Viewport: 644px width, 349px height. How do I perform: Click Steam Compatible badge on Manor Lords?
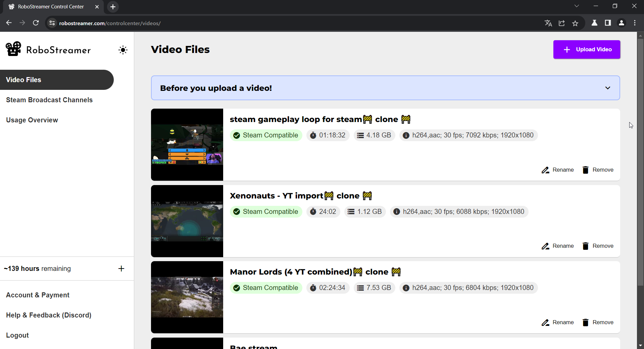[266, 288]
